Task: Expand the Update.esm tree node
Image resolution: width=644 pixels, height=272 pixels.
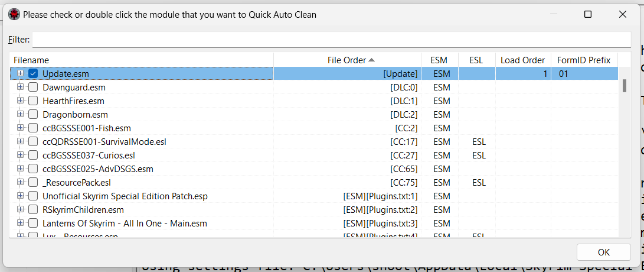Action: [x=20, y=74]
